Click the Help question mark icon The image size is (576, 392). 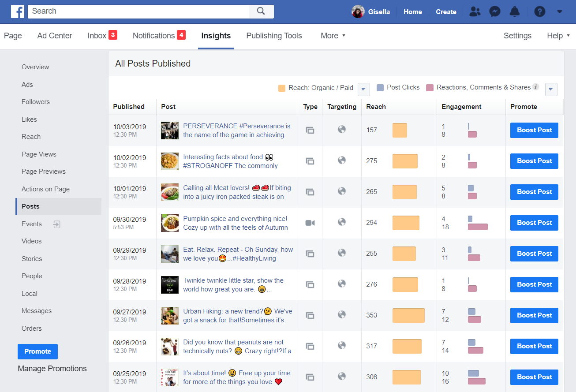click(x=540, y=12)
